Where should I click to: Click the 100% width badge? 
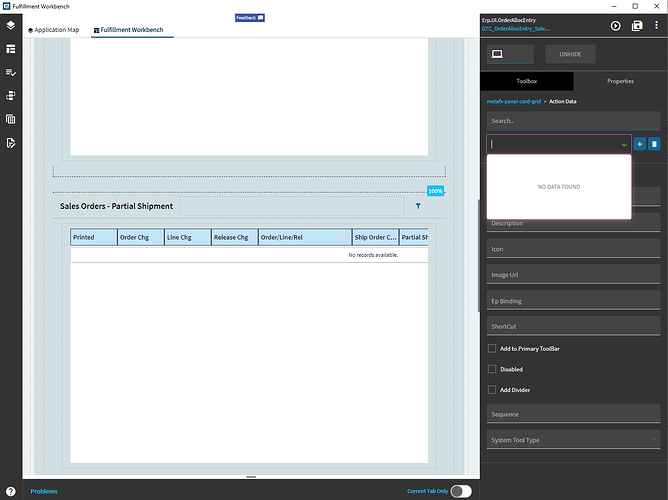coord(435,191)
